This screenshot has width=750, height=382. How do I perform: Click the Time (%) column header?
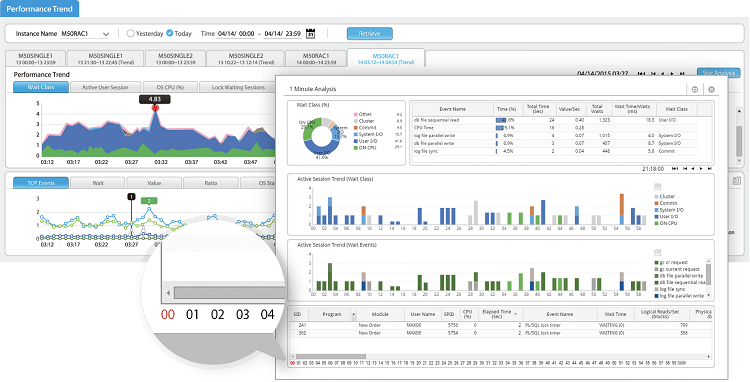coord(507,109)
